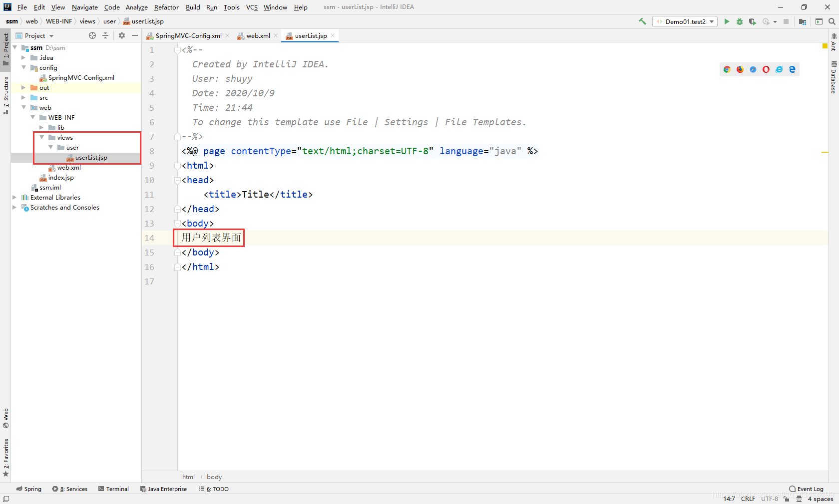Collapse all in Project panel
This screenshot has height=504, width=839.
[105, 35]
